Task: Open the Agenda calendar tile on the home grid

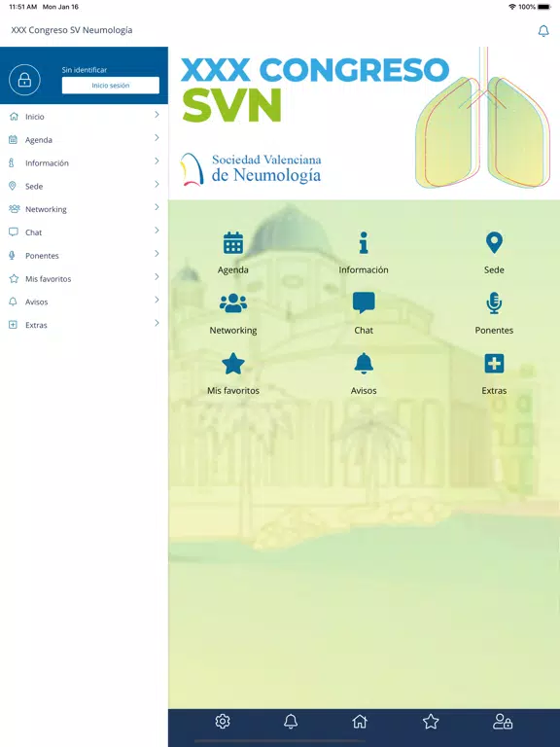Action: [233, 252]
